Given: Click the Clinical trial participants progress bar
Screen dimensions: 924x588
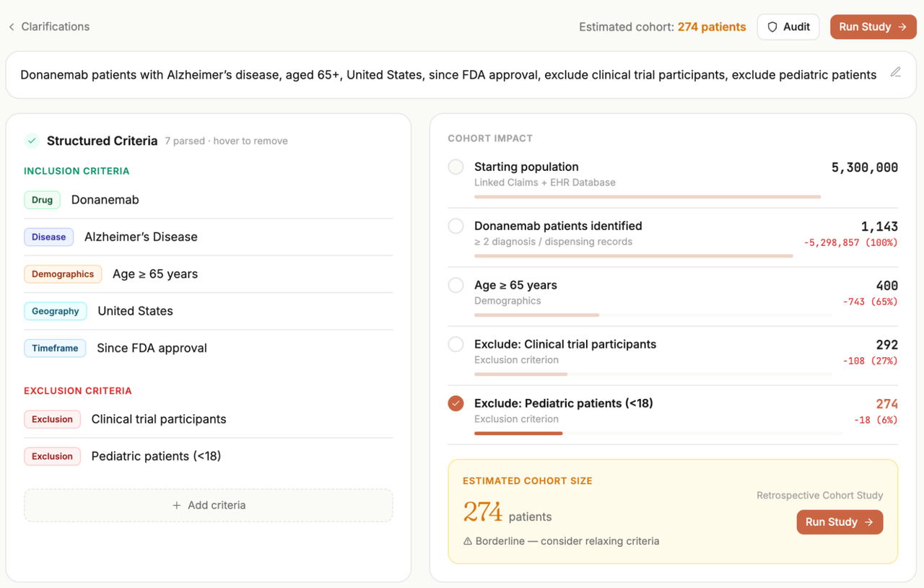Looking at the screenshot, I should [x=653, y=374].
